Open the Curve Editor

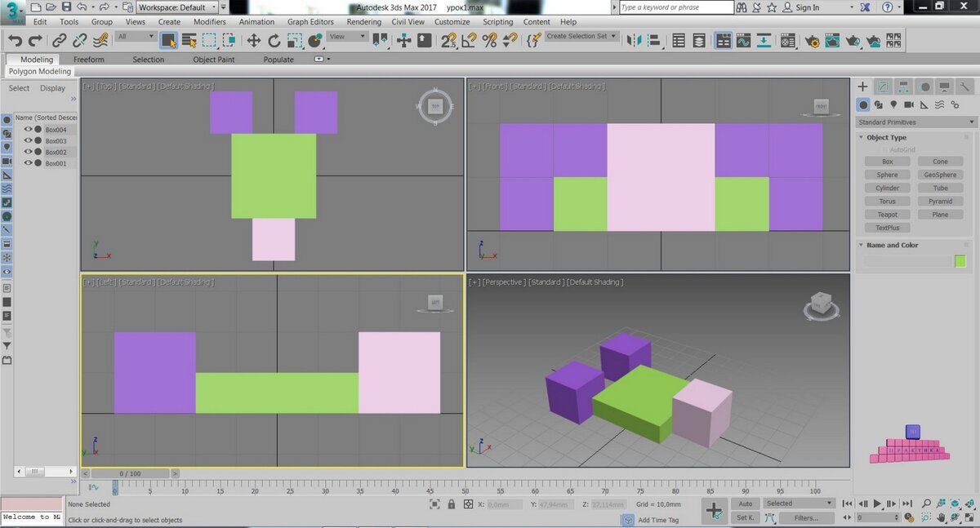point(743,40)
